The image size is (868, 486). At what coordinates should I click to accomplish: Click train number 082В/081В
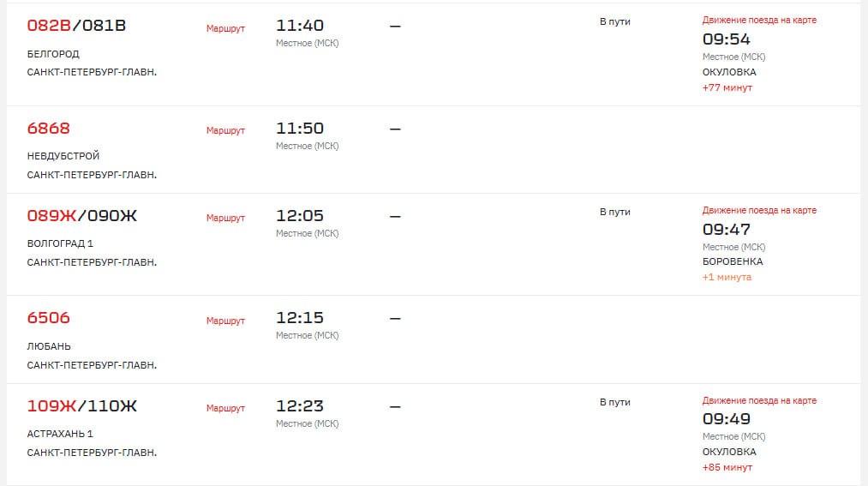(x=76, y=26)
